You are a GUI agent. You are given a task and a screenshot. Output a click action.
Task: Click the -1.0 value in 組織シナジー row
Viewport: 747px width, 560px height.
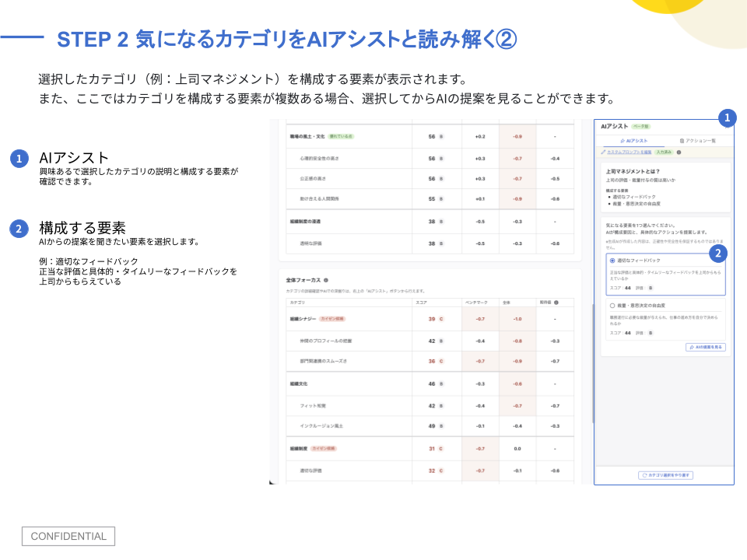(517, 319)
